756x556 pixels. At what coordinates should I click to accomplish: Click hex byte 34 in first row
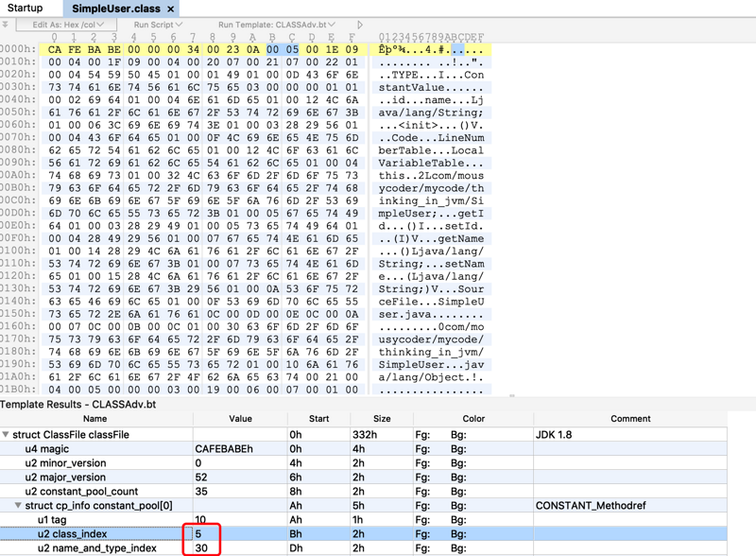[x=193, y=50]
